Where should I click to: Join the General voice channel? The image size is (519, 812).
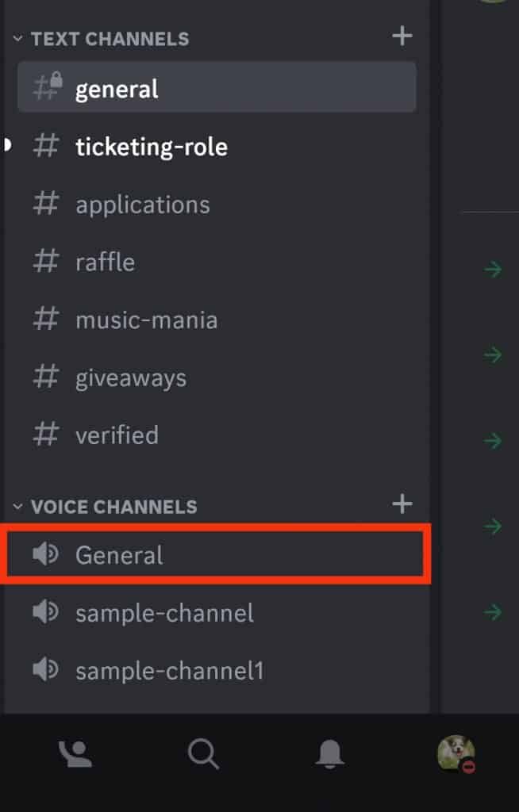[x=119, y=555]
